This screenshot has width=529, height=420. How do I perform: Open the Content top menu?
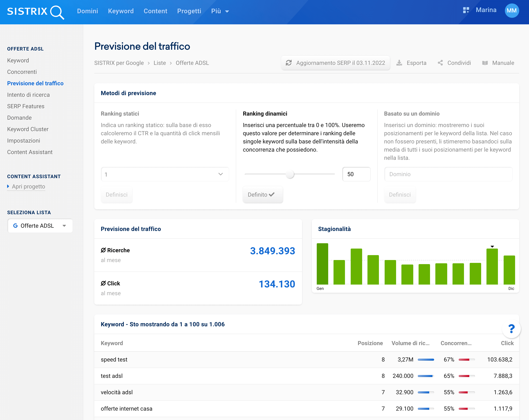[x=155, y=11]
